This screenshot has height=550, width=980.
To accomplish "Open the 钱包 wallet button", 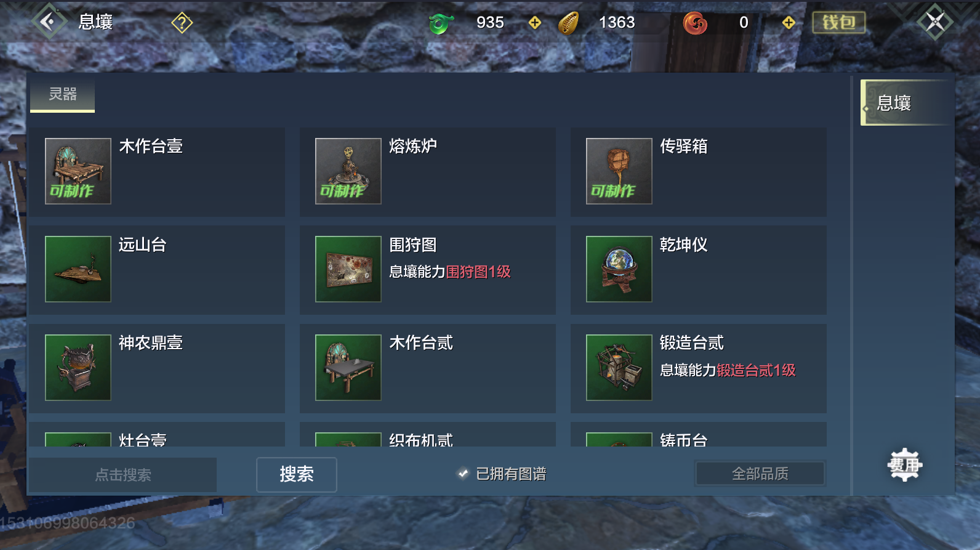I will coord(839,23).
